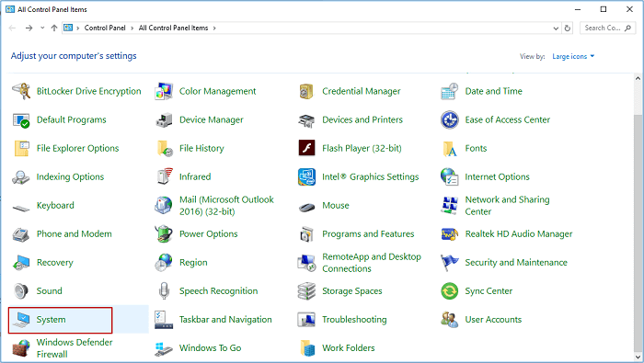644x363 pixels.
Task: Click the RemoteApp and Desktop Connections icon
Action: click(x=306, y=263)
